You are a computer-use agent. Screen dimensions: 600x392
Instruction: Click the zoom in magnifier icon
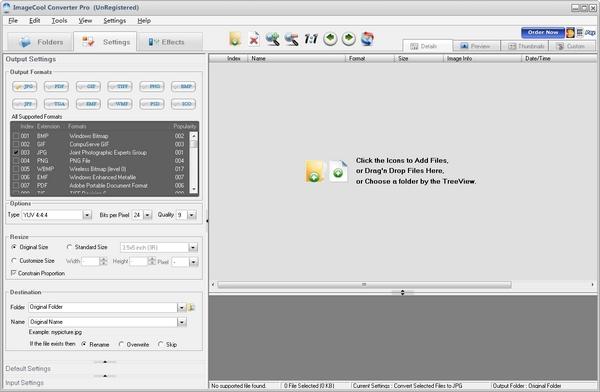pos(272,39)
